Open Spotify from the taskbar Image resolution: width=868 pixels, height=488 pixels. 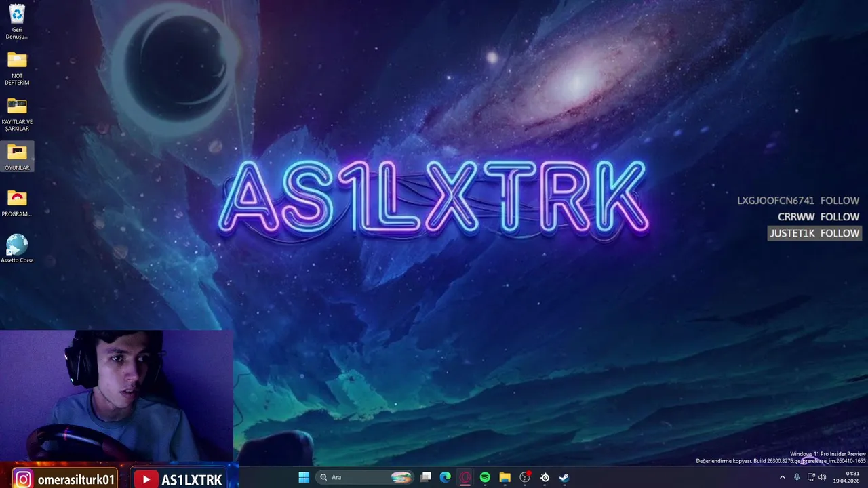click(x=485, y=477)
